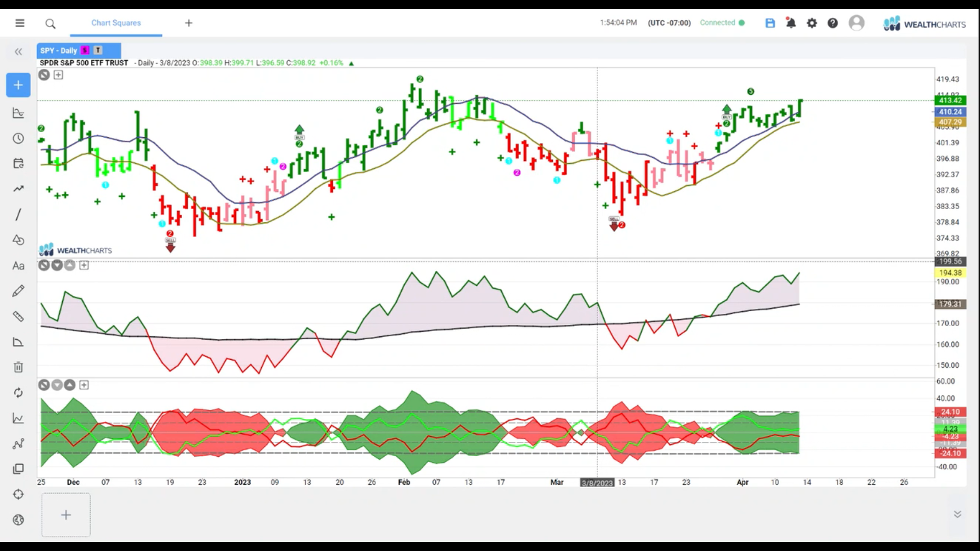
Task: Add a new chart square tile
Action: point(66,515)
